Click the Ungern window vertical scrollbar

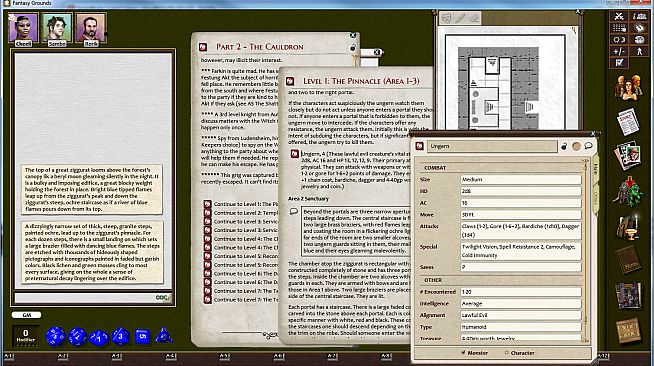tap(585, 250)
